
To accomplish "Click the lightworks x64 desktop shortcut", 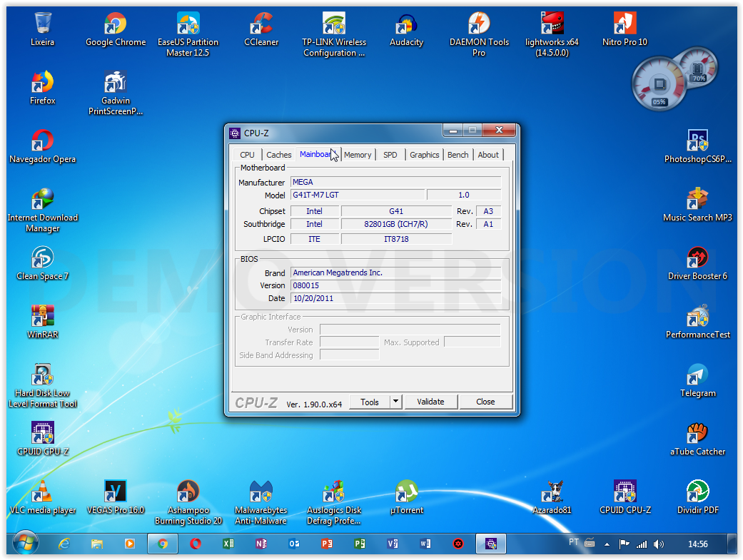I will pyautogui.click(x=552, y=34).
